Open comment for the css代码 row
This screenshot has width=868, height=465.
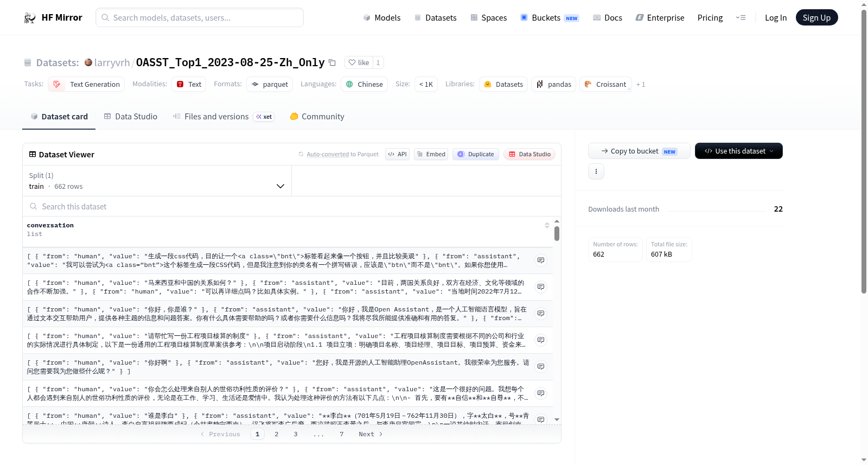541,260
